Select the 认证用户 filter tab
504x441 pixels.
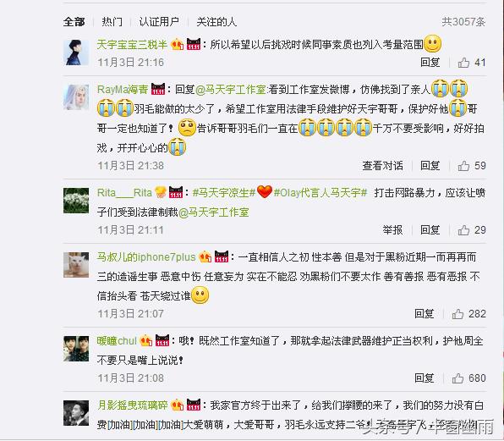pos(159,22)
